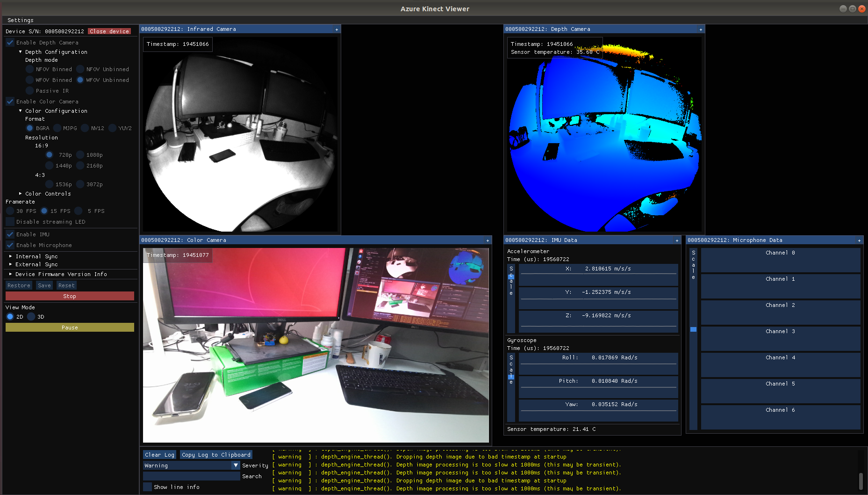Maximize the Microphone Data panel plus icon

click(x=859, y=240)
